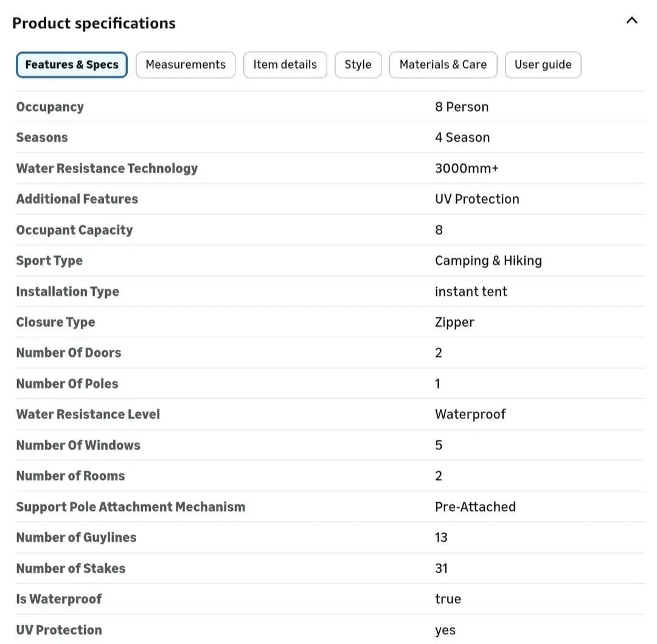The height and width of the screenshot is (644, 657).
Task: Click the Occupancy row label
Action: coord(50,107)
